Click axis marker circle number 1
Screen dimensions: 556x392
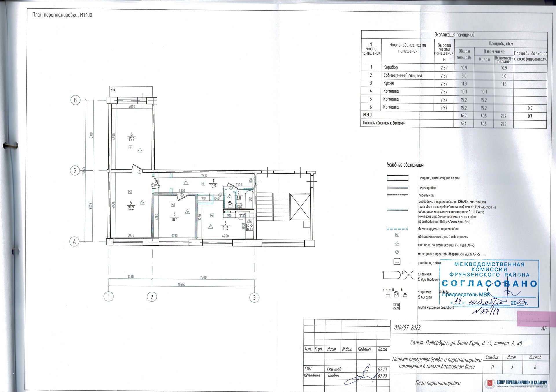109,297
